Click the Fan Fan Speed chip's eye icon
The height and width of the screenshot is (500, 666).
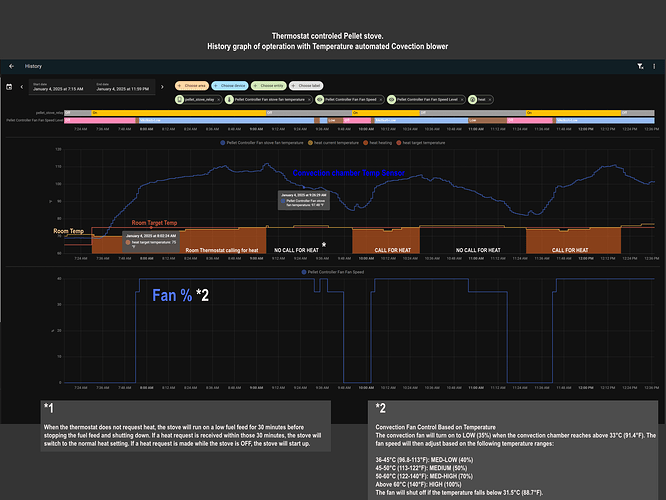pyautogui.click(x=320, y=99)
